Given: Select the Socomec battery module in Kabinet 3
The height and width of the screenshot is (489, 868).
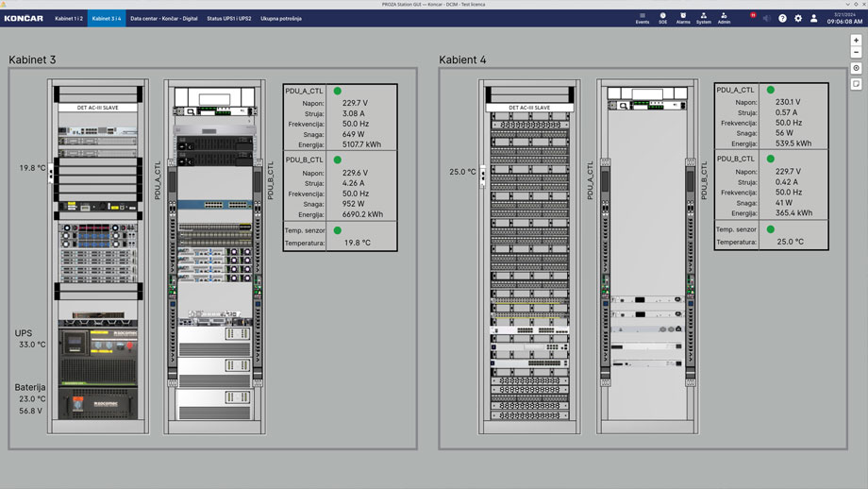Looking at the screenshot, I should 98,403.
